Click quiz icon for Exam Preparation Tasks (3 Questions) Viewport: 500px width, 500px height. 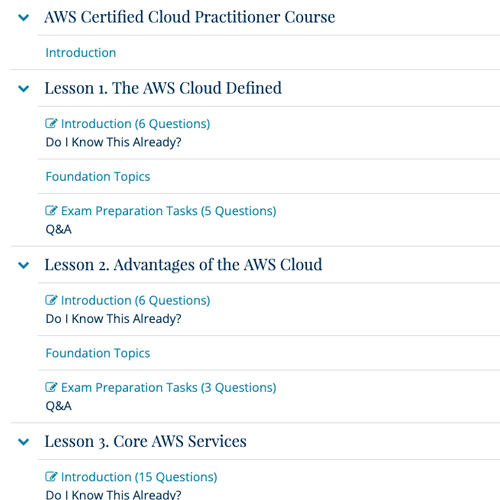point(51,387)
